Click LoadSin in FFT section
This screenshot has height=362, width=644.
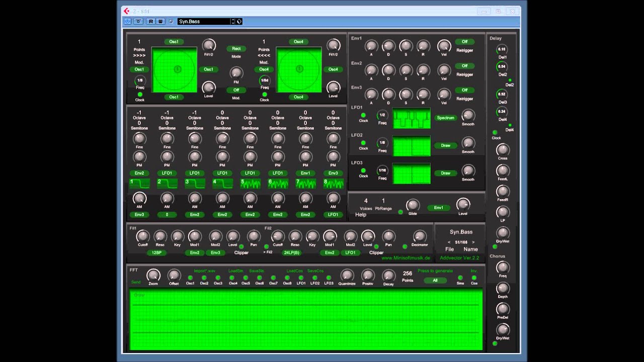(235, 271)
